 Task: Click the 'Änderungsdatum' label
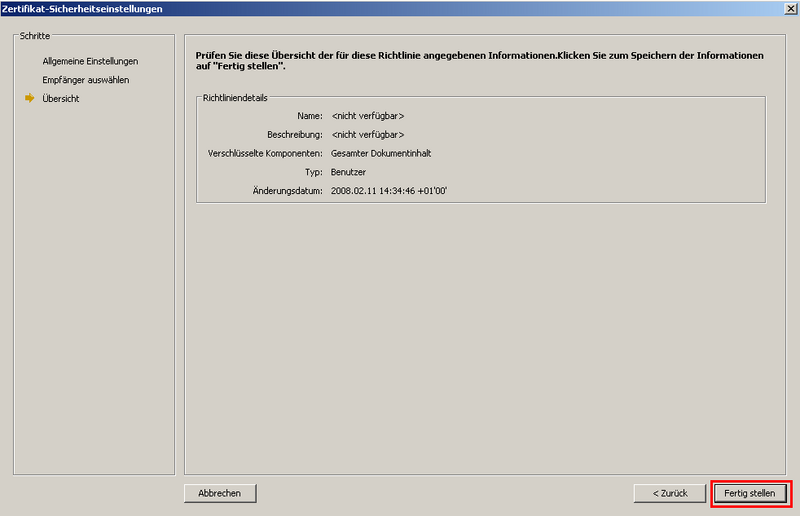click(288, 190)
